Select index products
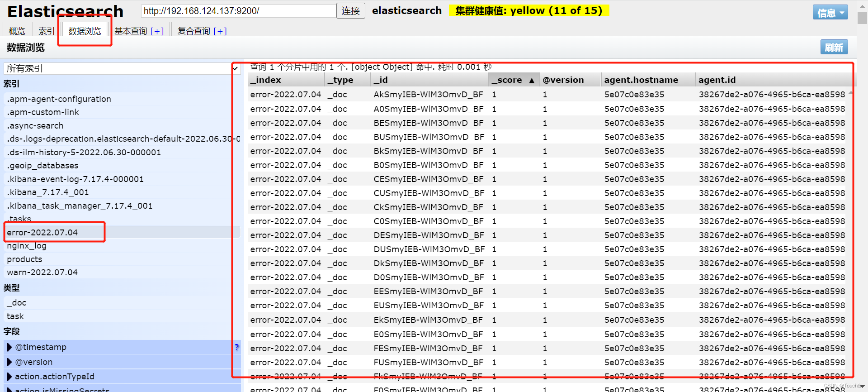Image resolution: width=868 pixels, height=392 pixels. [x=122, y=259]
